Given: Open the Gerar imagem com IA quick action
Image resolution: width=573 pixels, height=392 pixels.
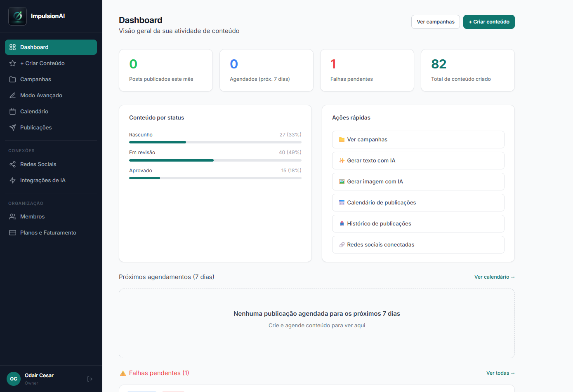Looking at the screenshot, I should [x=418, y=181].
